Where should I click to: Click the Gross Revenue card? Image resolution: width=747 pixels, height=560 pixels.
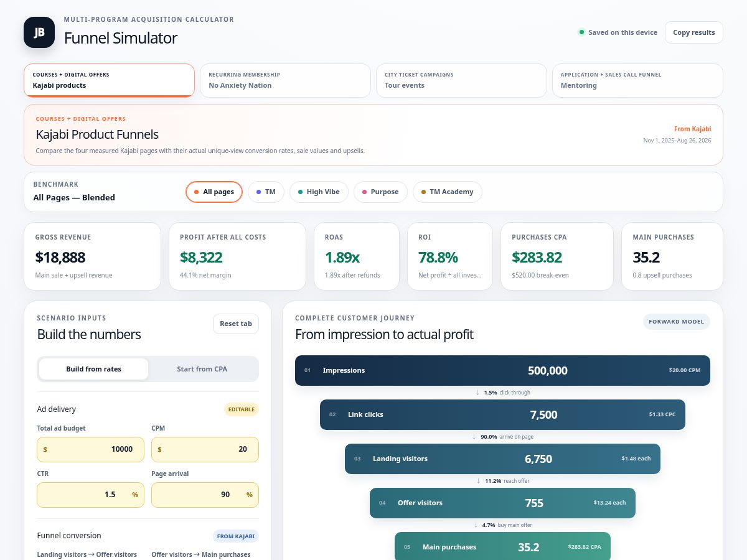92,256
